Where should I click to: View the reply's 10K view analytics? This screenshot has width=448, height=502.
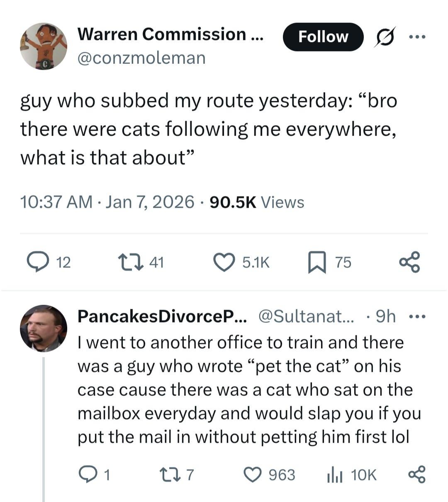pos(334,475)
